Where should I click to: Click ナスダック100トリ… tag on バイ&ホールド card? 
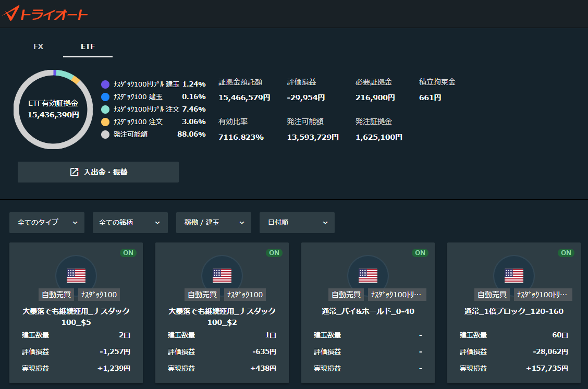(397, 295)
